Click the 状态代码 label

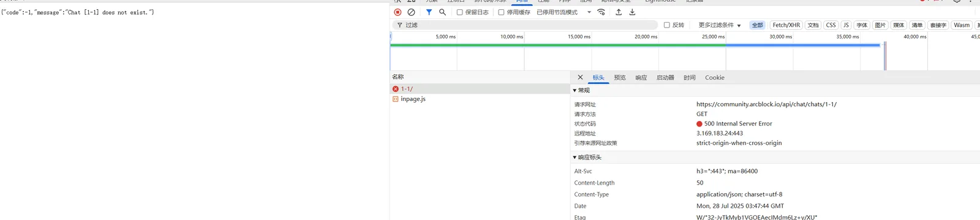tap(585, 124)
